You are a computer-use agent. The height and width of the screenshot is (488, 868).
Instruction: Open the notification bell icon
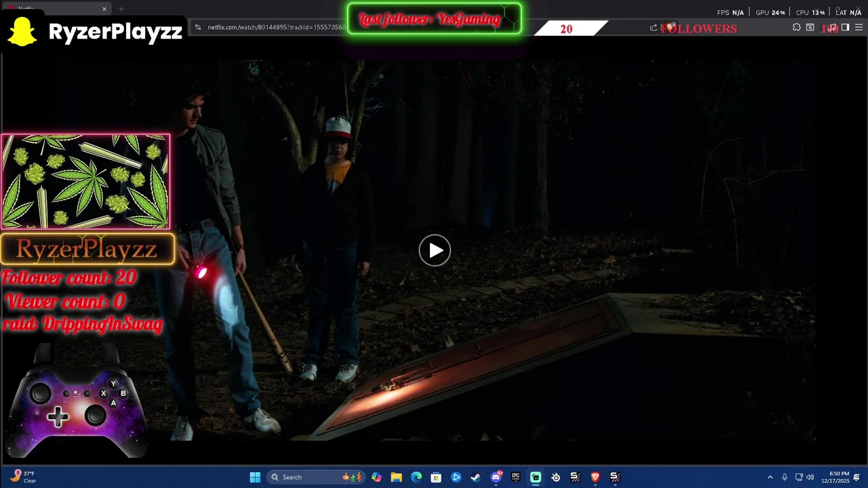point(857,477)
